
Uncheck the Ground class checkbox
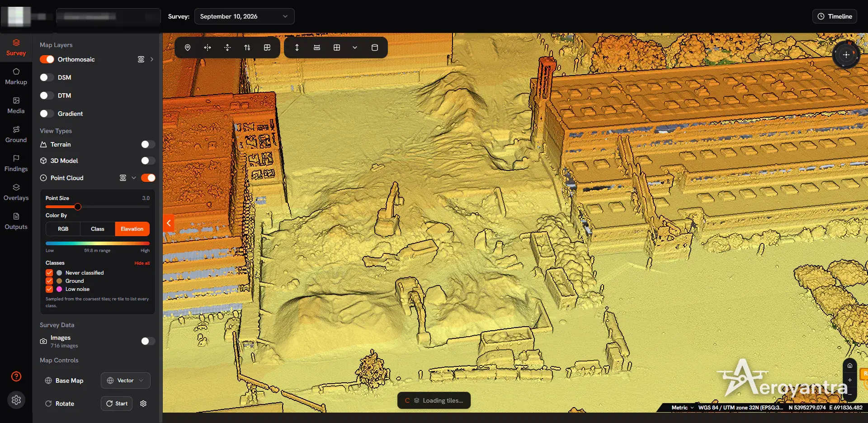pyautogui.click(x=49, y=281)
